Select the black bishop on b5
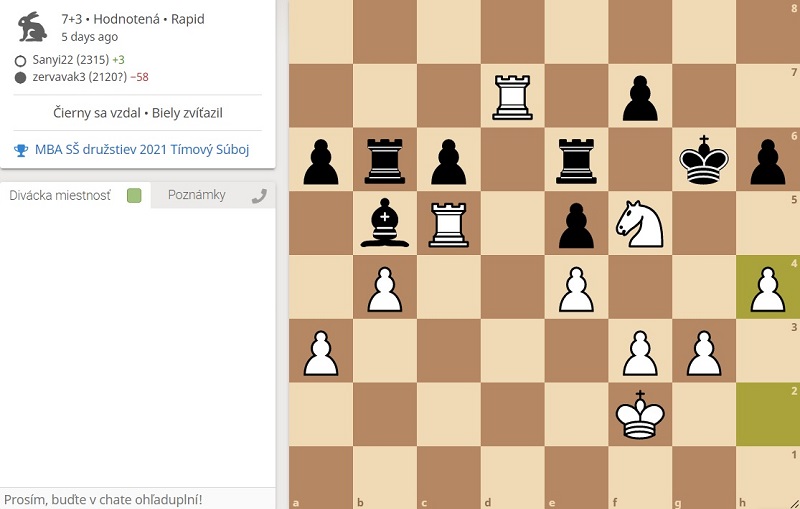 click(385, 223)
